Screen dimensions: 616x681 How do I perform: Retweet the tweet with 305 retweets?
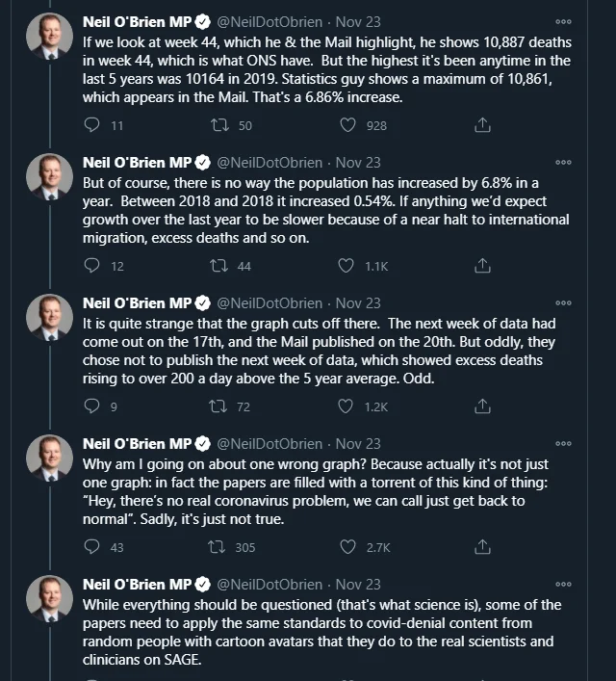click(x=217, y=547)
